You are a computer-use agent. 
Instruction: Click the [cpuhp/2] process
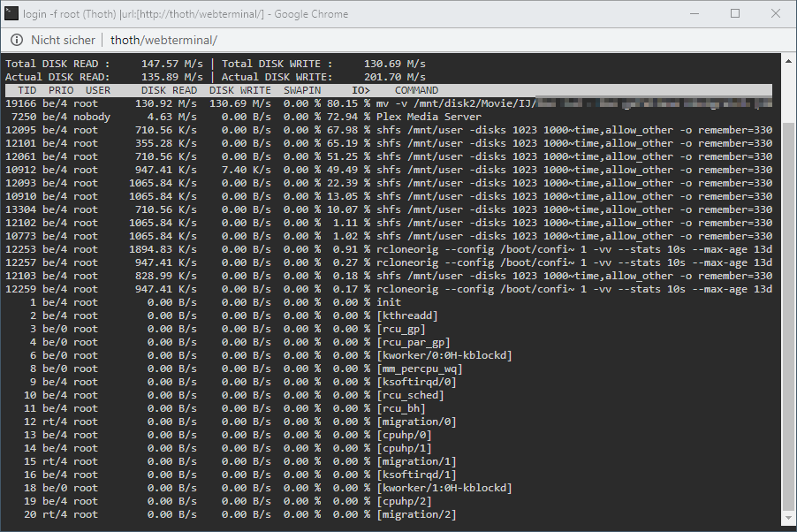pyautogui.click(x=404, y=501)
